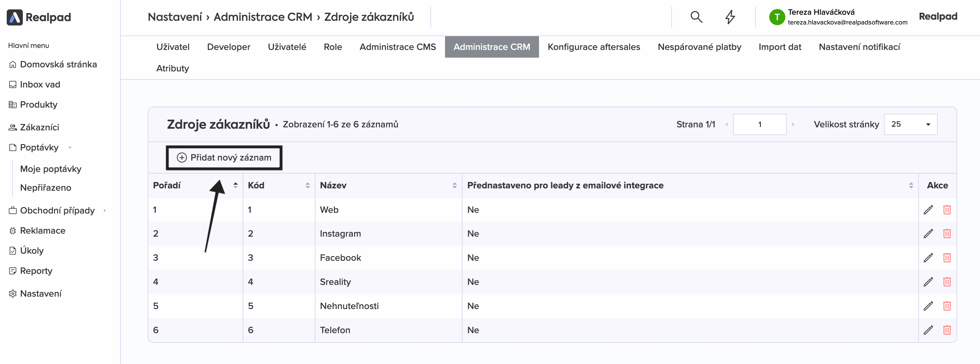Click the Realpad logo in sidebar
This screenshot has height=364, width=980.
(39, 17)
